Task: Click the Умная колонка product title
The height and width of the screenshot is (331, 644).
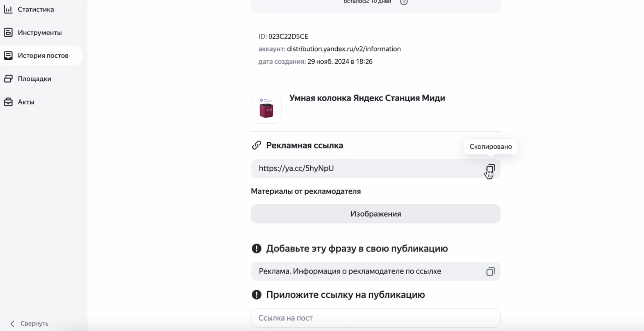Action: pos(367,98)
